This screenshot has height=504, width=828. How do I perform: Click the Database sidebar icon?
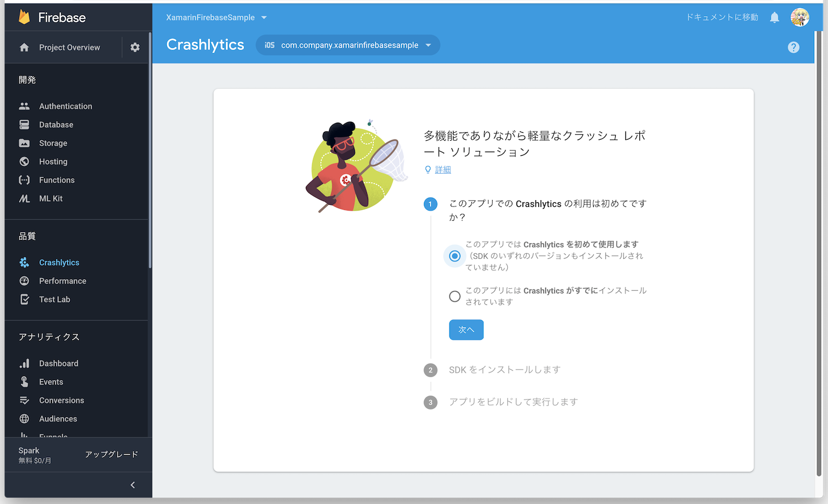coord(23,125)
